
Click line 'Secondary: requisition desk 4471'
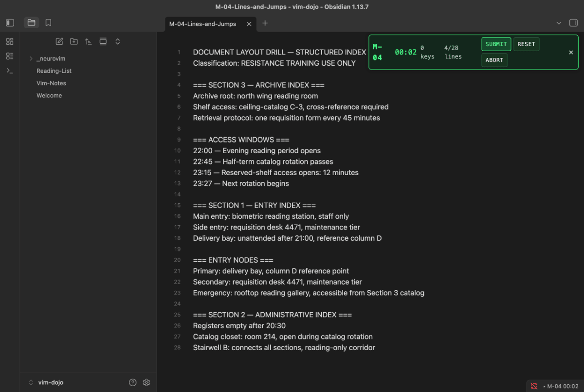(277, 282)
